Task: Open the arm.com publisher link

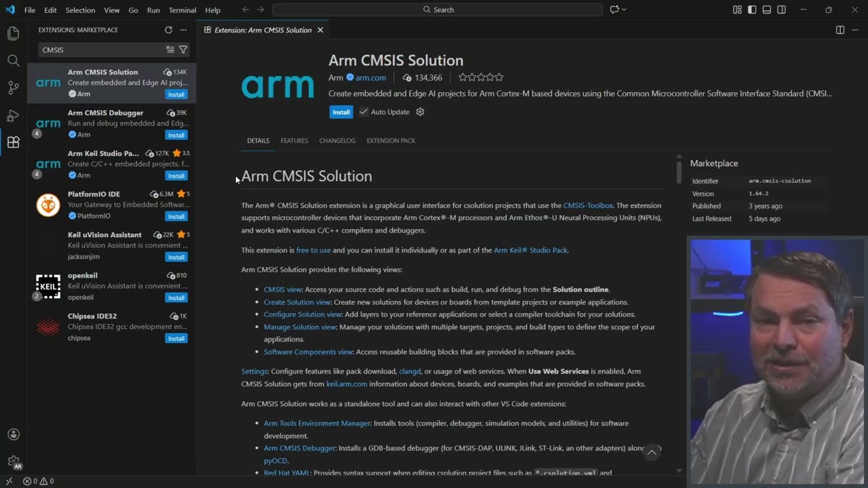Action: point(370,77)
